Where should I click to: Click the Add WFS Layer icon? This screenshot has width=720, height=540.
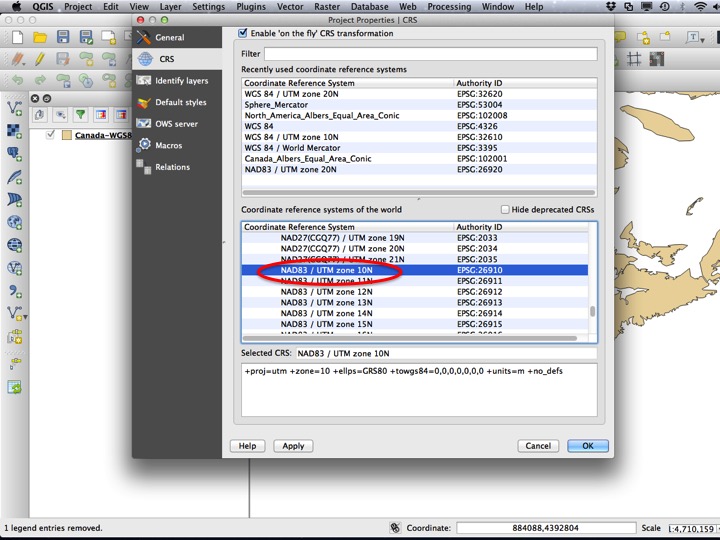click(15, 268)
